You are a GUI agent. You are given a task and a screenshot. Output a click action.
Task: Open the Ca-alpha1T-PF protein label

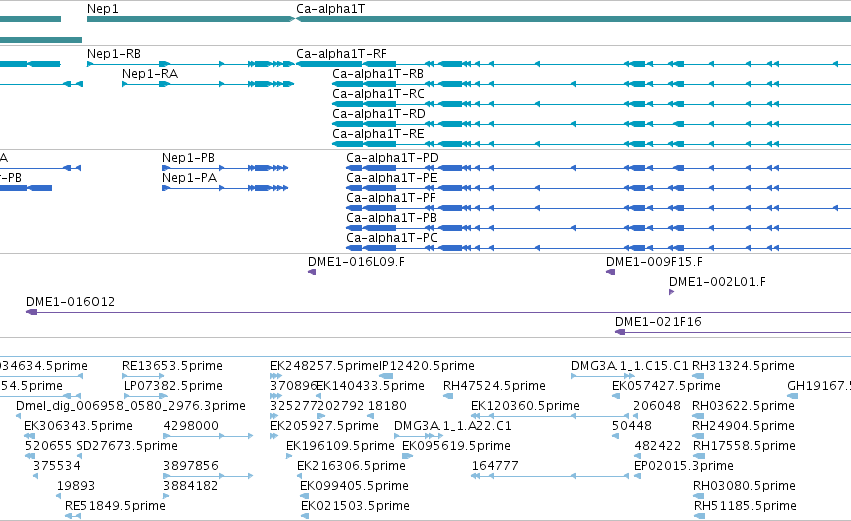(x=391, y=198)
